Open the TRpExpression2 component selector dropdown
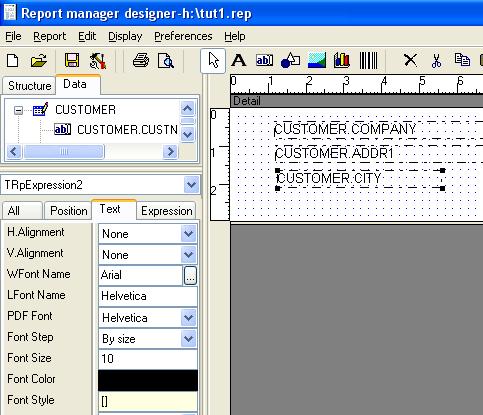This screenshot has height=415, width=483. (191, 185)
